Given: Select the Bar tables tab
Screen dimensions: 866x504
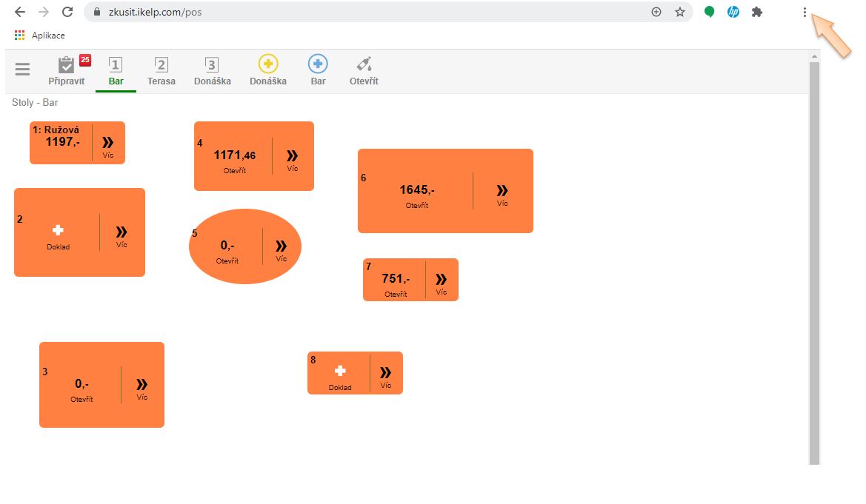Looking at the screenshot, I should 116,71.
